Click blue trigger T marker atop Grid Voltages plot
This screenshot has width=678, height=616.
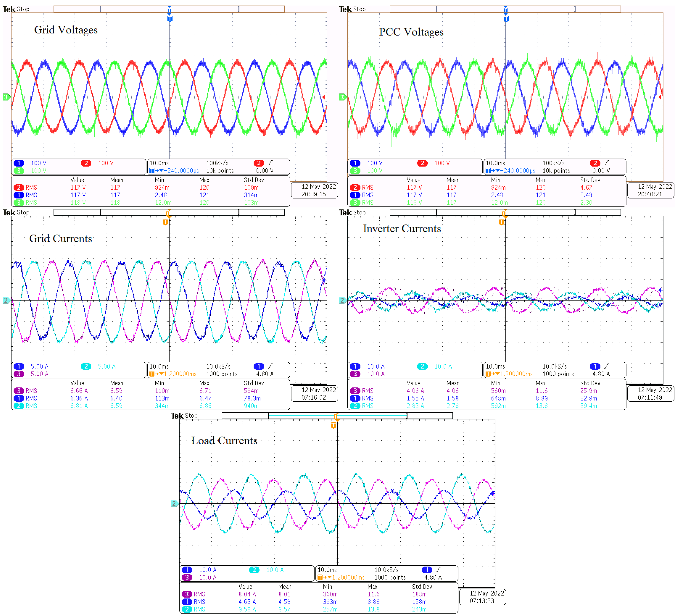170,19
